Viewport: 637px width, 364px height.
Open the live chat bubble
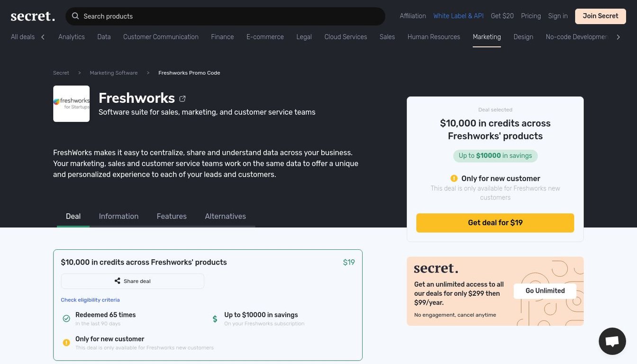[x=612, y=341]
